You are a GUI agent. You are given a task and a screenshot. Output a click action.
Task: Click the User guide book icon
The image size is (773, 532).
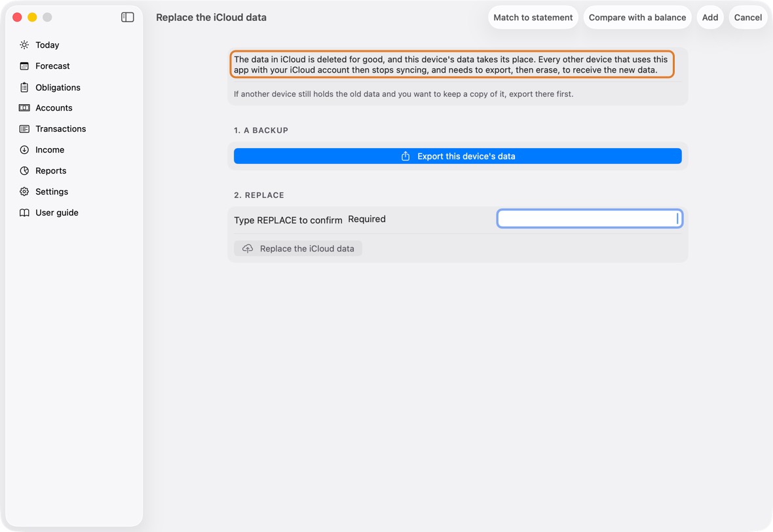pos(24,212)
